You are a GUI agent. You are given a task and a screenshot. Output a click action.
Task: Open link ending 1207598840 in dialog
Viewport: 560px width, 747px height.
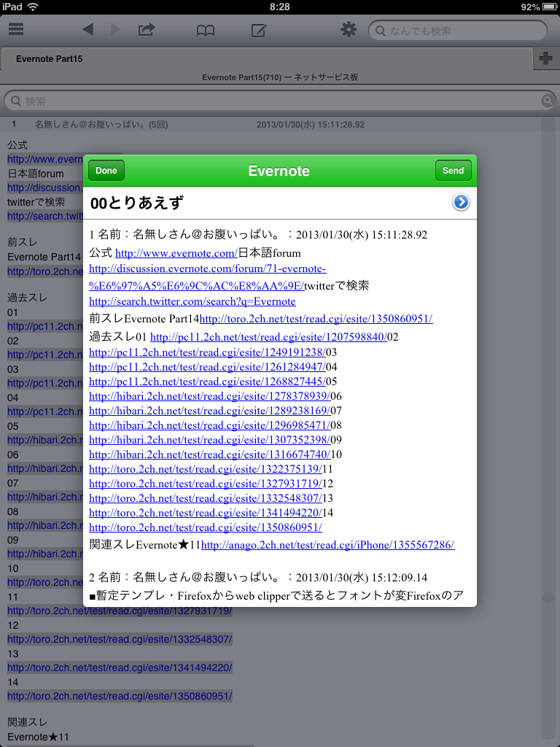268,337
